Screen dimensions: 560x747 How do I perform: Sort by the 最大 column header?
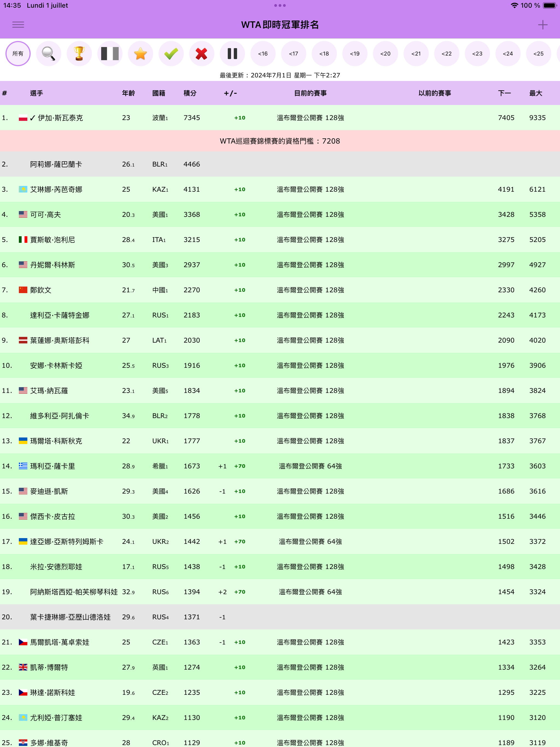click(536, 93)
